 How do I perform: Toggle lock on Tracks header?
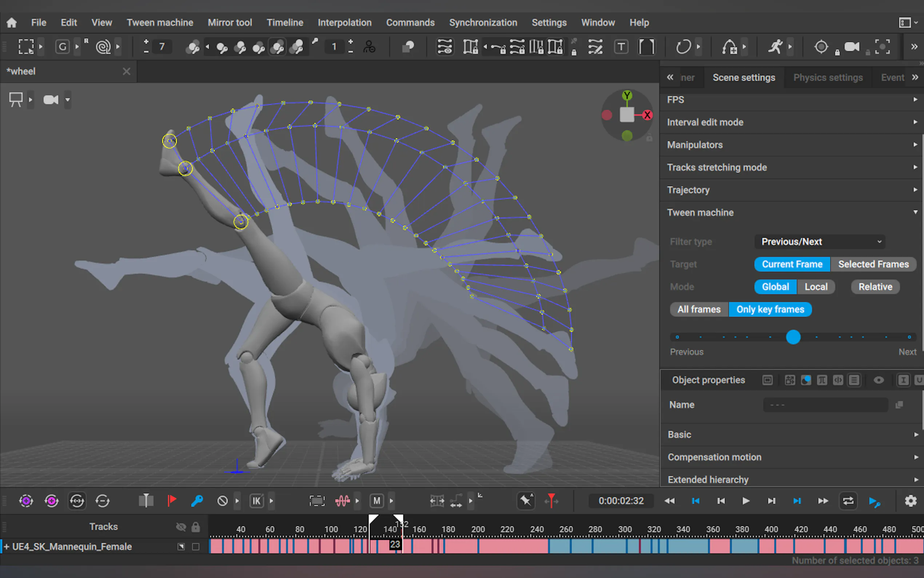click(x=196, y=527)
